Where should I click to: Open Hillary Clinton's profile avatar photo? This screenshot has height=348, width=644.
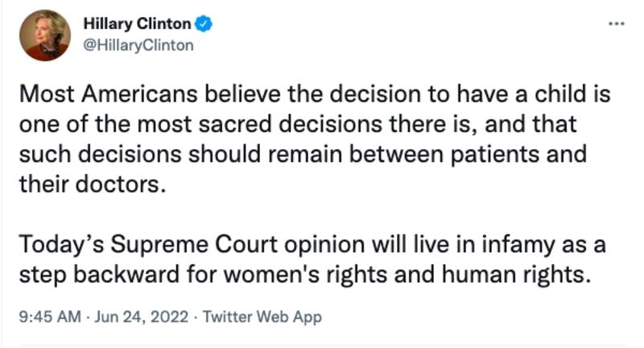(x=47, y=35)
